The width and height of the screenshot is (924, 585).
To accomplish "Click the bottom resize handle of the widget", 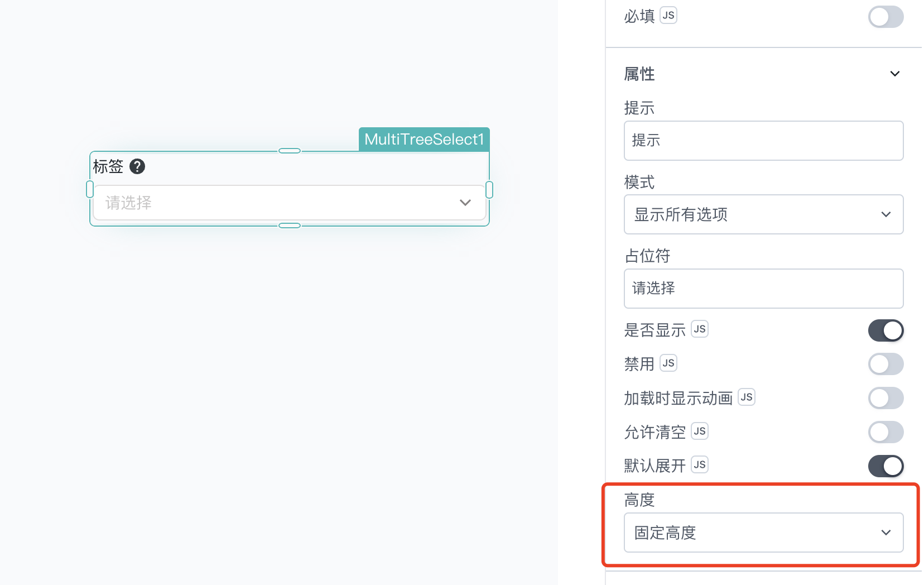I will tap(290, 226).
